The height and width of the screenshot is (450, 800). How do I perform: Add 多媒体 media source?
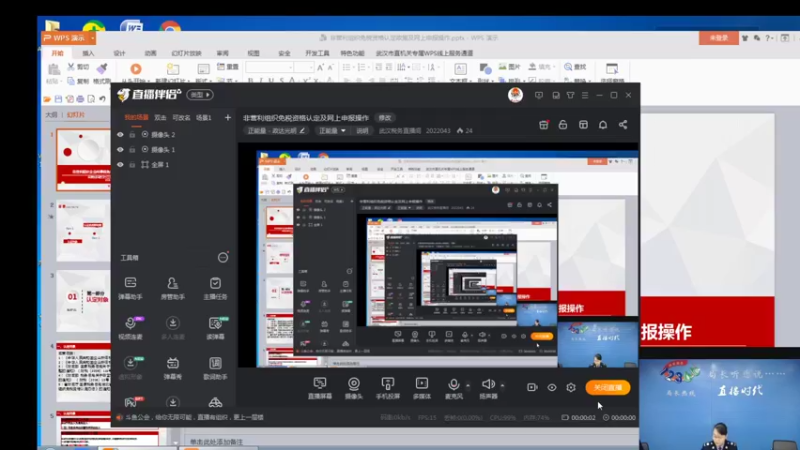point(422,388)
